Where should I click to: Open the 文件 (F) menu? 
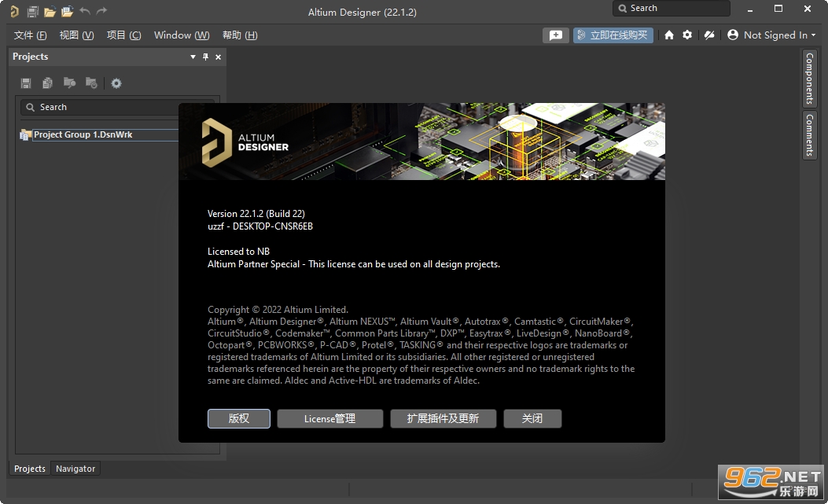coord(30,35)
